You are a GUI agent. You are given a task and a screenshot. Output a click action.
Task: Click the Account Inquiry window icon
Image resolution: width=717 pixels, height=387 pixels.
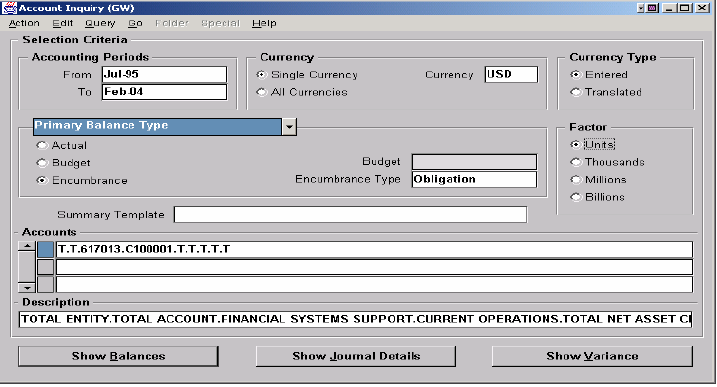(9, 8)
